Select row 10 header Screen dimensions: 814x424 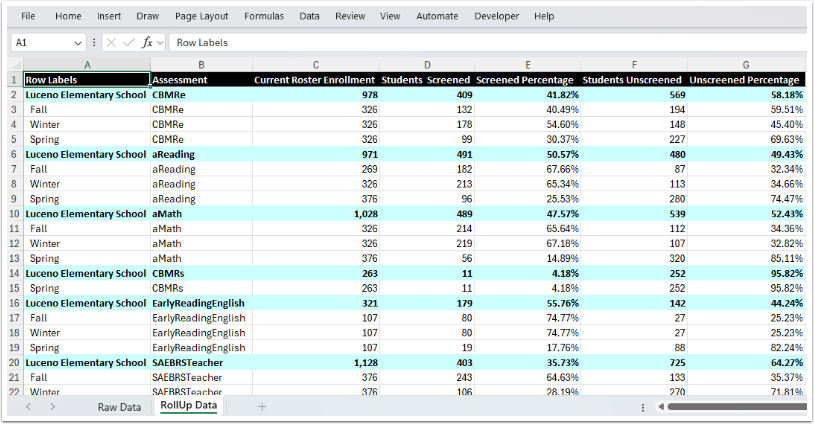point(14,214)
